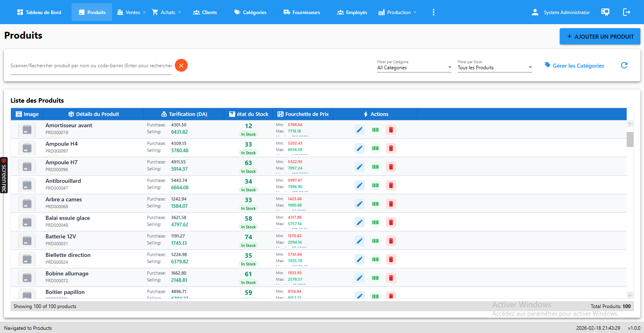Open the three-dot overflow menu in navbar
The width and height of the screenshot is (644, 333).
pyautogui.click(x=433, y=12)
